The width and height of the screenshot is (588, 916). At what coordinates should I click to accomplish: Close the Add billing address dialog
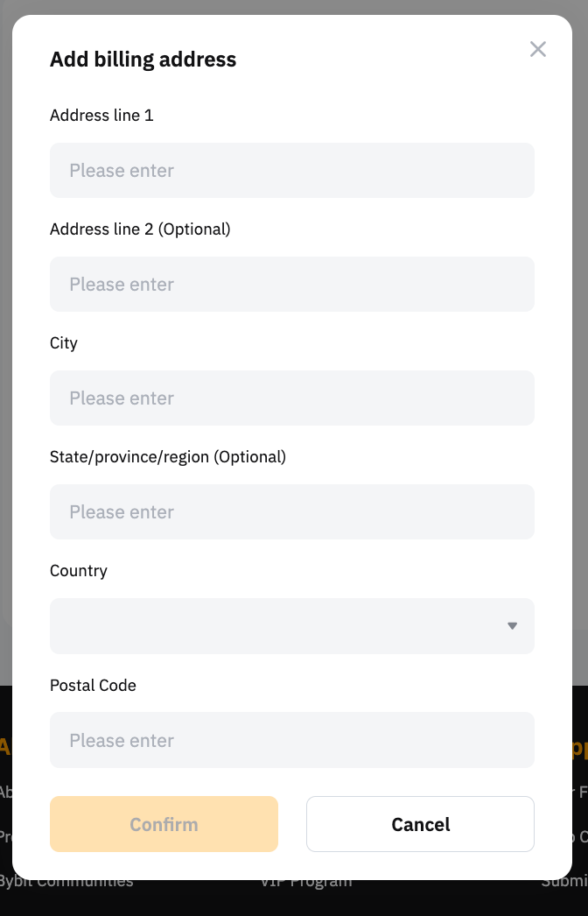point(538,50)
